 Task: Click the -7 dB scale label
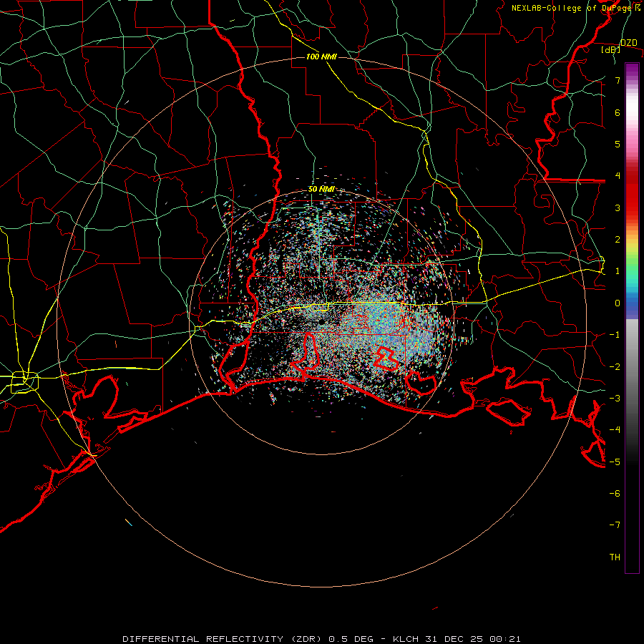615,525
